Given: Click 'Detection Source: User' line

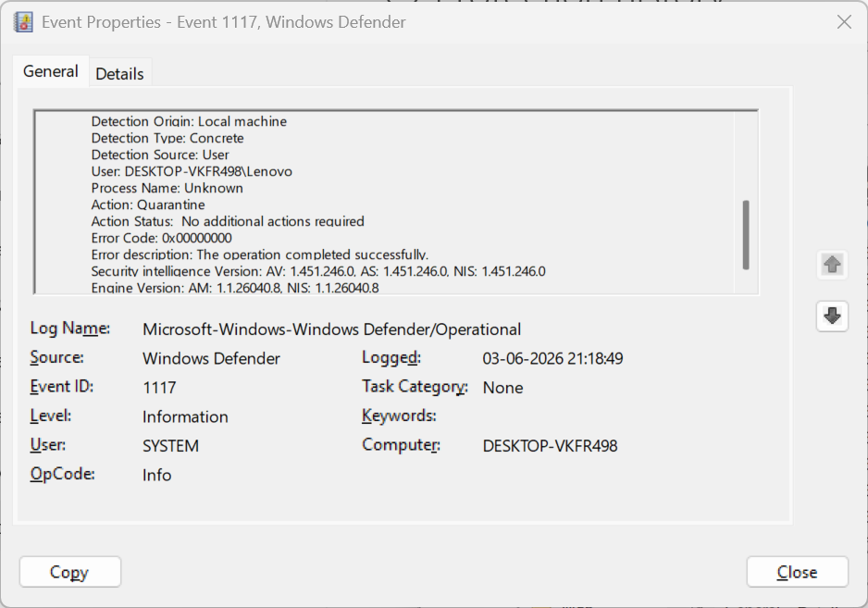Looking at the screenshot, I should tap(160, 155).
